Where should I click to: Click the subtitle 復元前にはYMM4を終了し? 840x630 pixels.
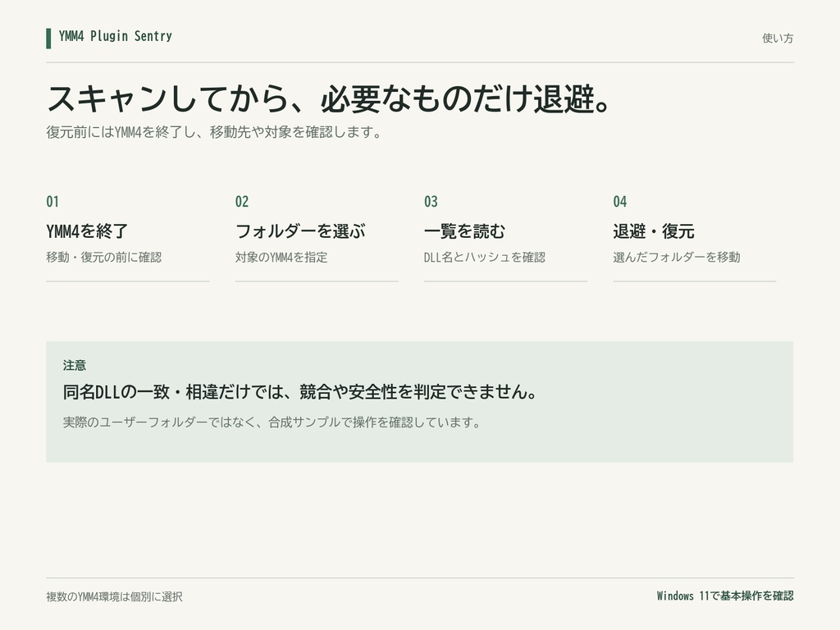(x=214, y=132)
